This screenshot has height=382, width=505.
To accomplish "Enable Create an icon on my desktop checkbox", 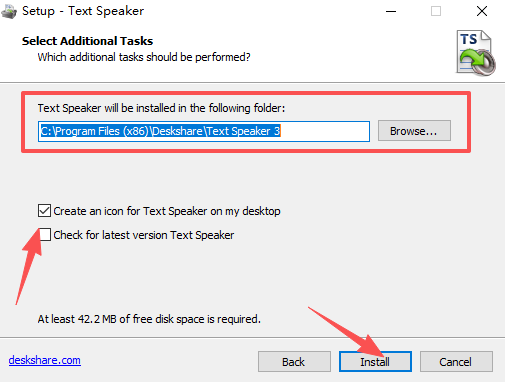I will pos(44,211).
